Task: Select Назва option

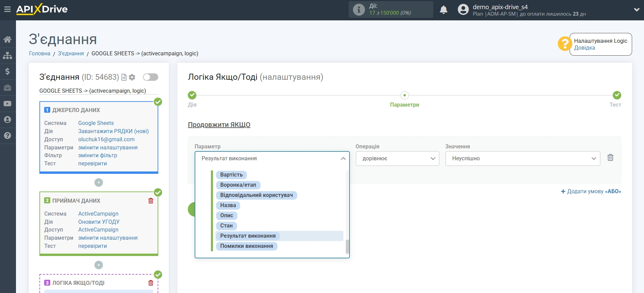Action: coord(228,205)
